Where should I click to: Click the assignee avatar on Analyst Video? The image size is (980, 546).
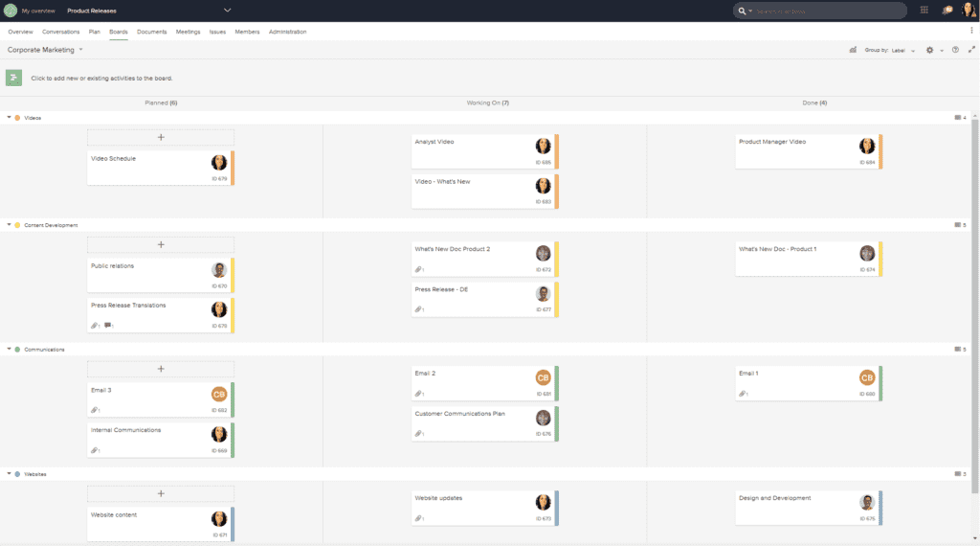[x=544, y=146]
